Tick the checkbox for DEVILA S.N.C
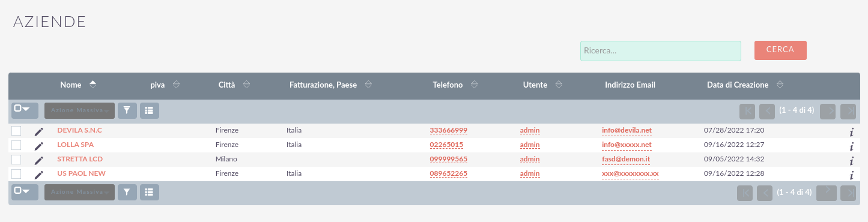Screen dimensions: 868x222 16,131
